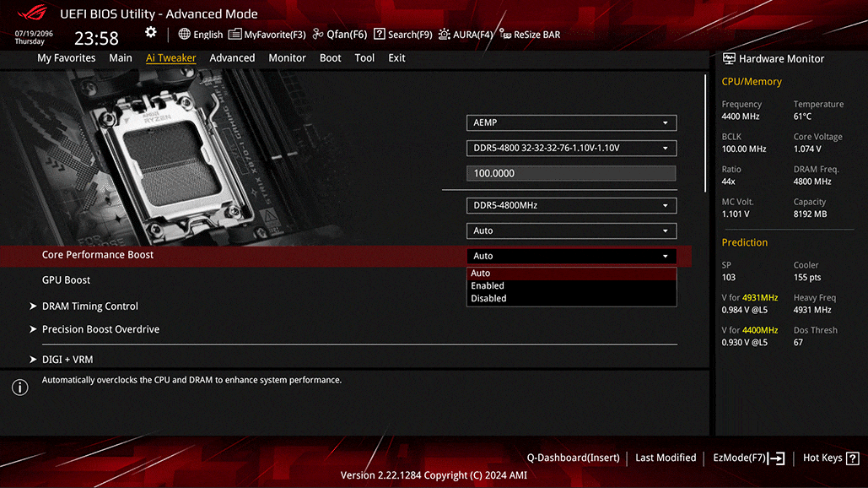This screenshot has width=868, height=488.
Task: Click the ReSize BAR icon
Action: [504, 35]
